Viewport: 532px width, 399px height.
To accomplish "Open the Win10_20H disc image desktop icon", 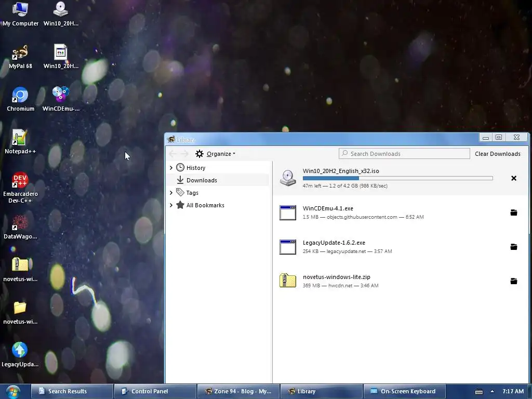I will [61, 14].
